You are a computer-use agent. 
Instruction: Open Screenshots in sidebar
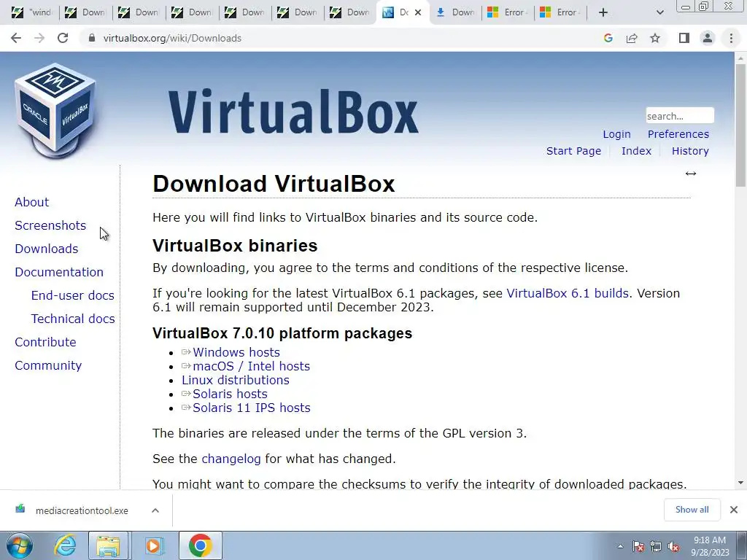point(50,225)
